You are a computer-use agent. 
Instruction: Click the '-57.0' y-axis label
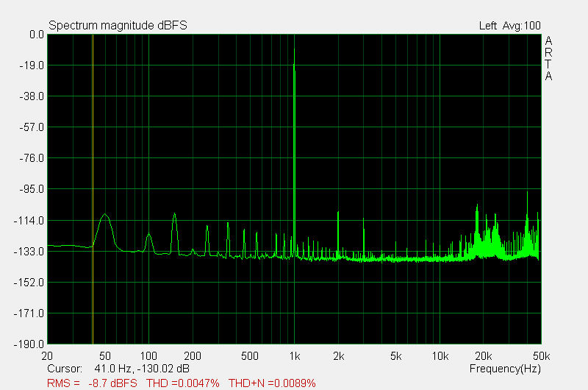click(x=32, y=127)
